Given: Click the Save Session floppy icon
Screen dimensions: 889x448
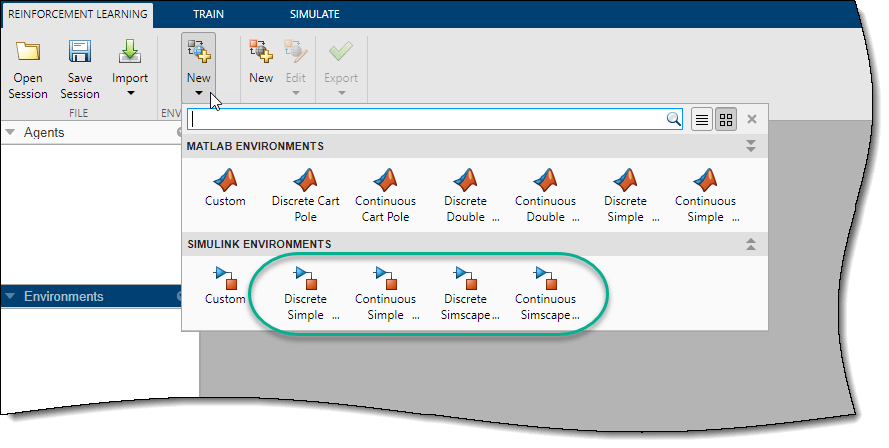Looking at the screenshot, I should coord(80,51).
